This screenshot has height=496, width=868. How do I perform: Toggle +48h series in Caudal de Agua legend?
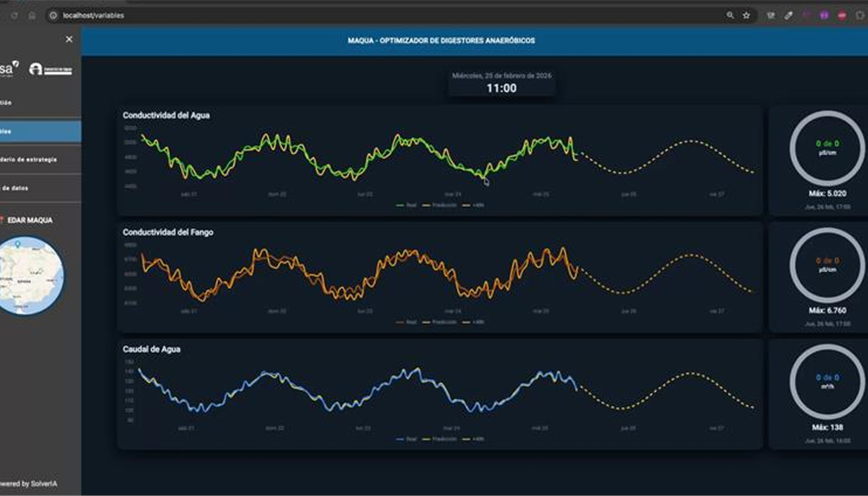click(x=473, y=439)
